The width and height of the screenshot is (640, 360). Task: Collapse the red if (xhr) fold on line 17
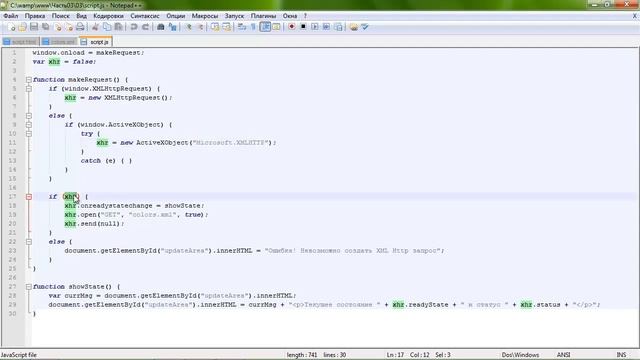pos(29,197)
